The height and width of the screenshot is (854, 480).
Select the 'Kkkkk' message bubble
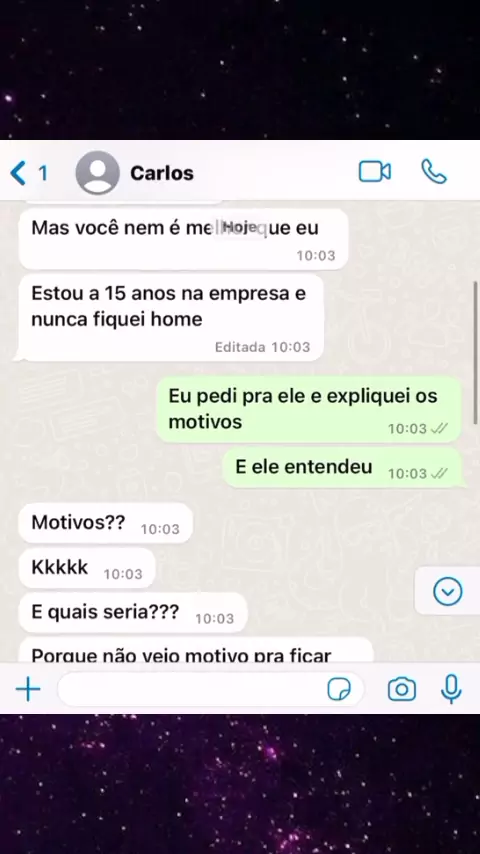tap(87, 568)
